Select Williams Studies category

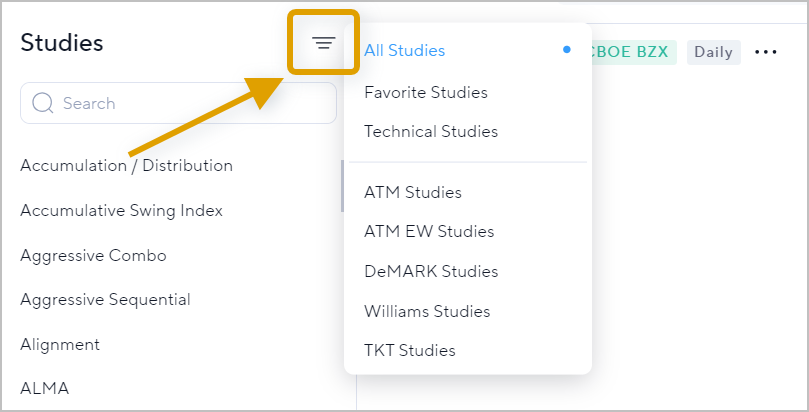pyautogui.click(x=427, y=311)
